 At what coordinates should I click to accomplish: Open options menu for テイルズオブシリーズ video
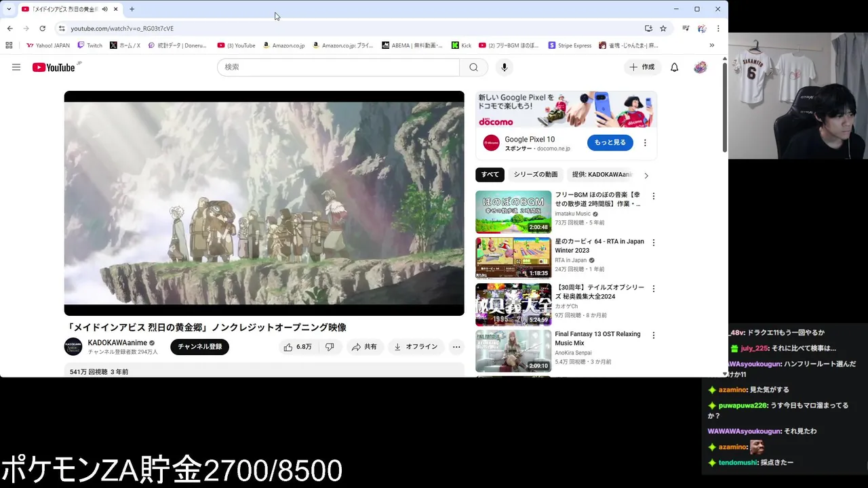(654, 289)
